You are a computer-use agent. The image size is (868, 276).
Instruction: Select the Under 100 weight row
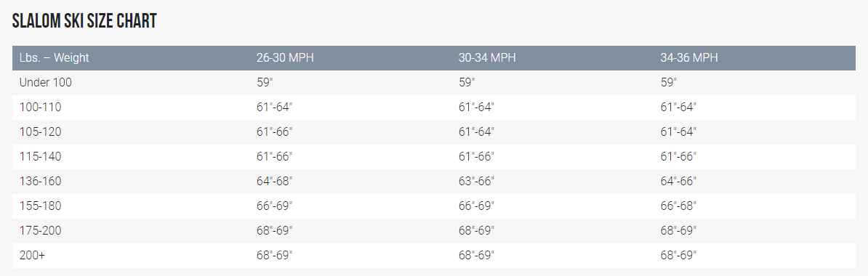coord(434,82)
